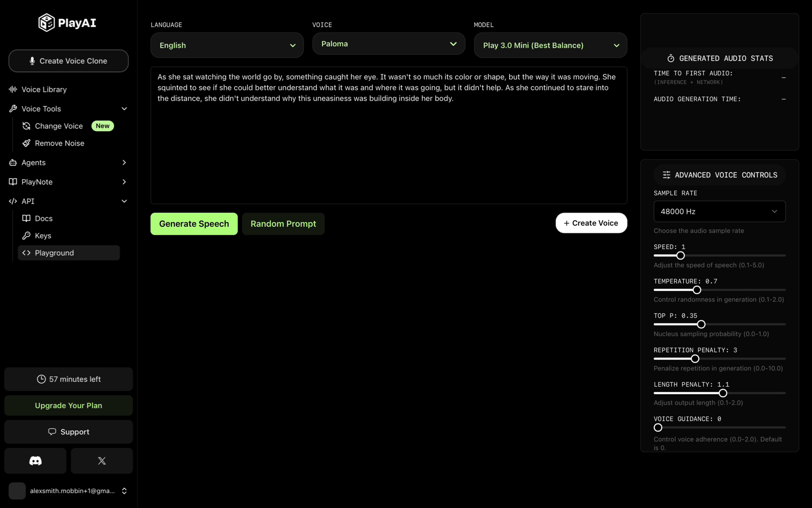Click the PlayAI logo icon

pos(47,22)
